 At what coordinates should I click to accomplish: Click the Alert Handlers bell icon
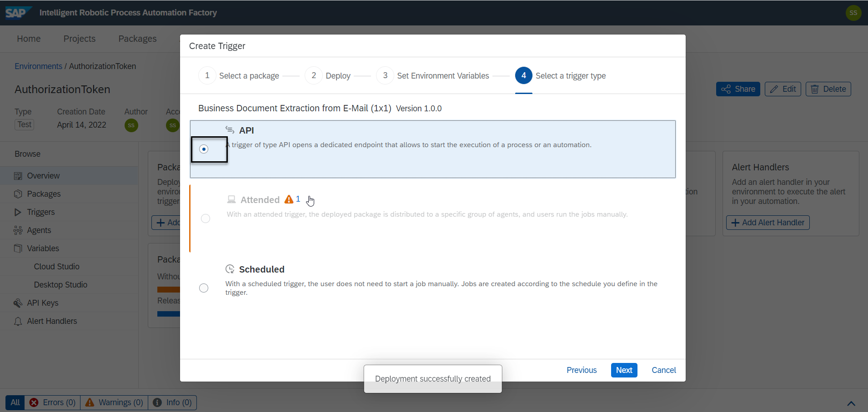[18, 321]
